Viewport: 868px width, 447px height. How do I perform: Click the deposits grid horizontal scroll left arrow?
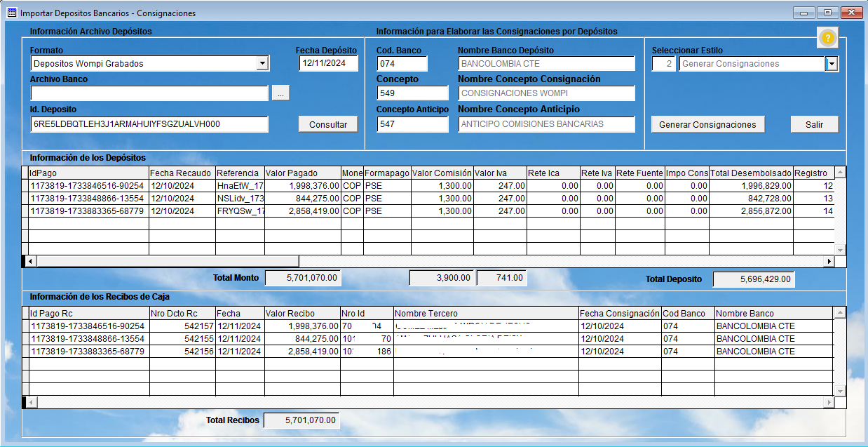[x=29, y=261]
